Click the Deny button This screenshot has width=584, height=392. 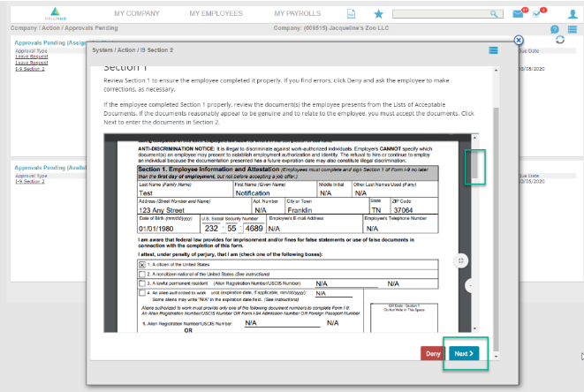pyautogui.click(x=433, y=353)
